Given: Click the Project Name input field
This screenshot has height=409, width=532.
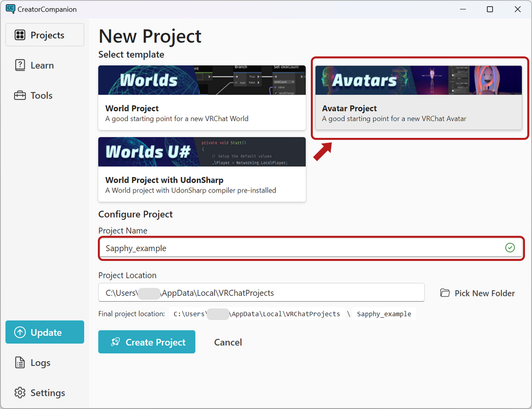Looking at the screenshot, I should tap(310, 248).
